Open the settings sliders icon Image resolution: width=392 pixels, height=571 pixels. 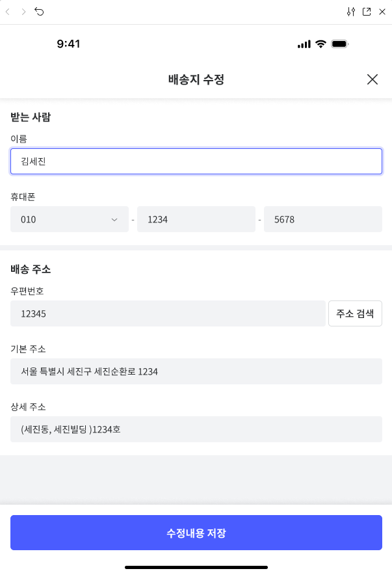[351, 12]
